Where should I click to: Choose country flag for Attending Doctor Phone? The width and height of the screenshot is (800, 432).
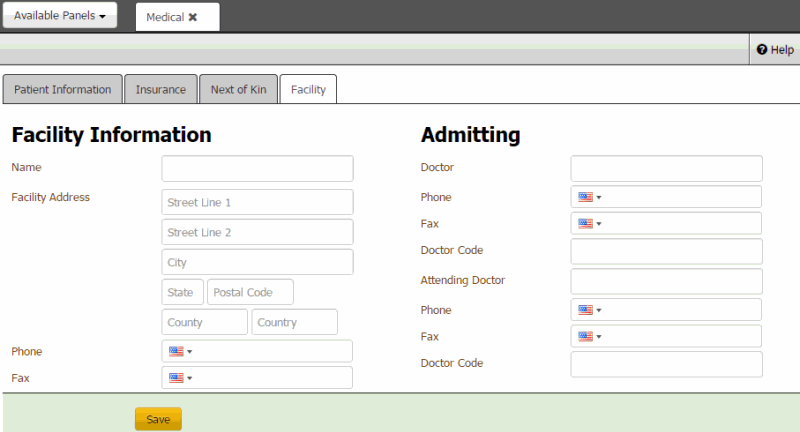[x=589, y=310]
